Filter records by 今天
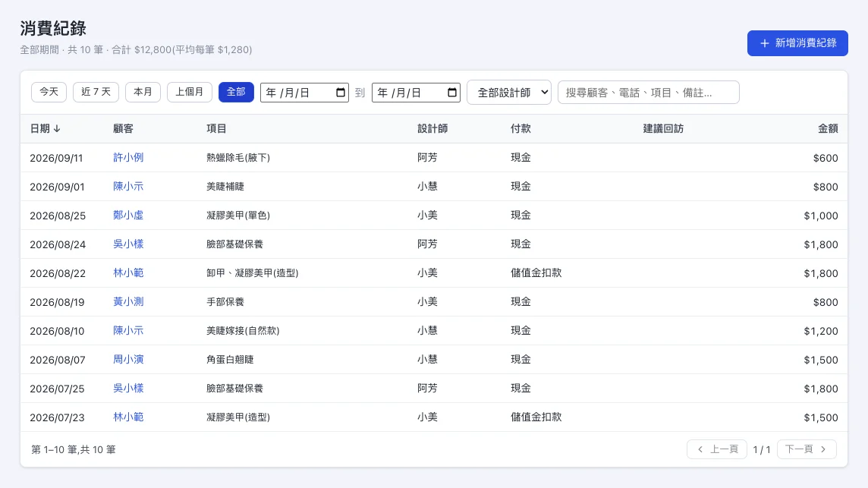This screenshot has width=868, height=488. click(x=49, y=92)
